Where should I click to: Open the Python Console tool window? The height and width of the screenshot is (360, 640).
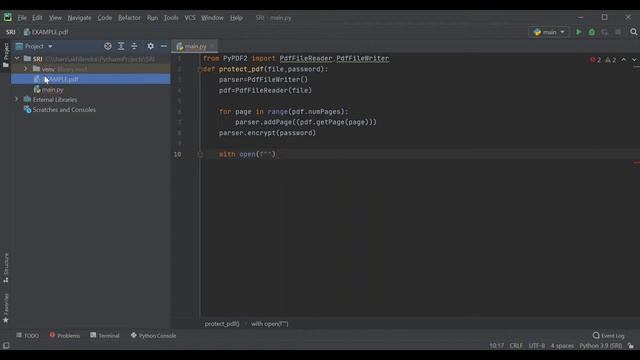coord(153,336)
